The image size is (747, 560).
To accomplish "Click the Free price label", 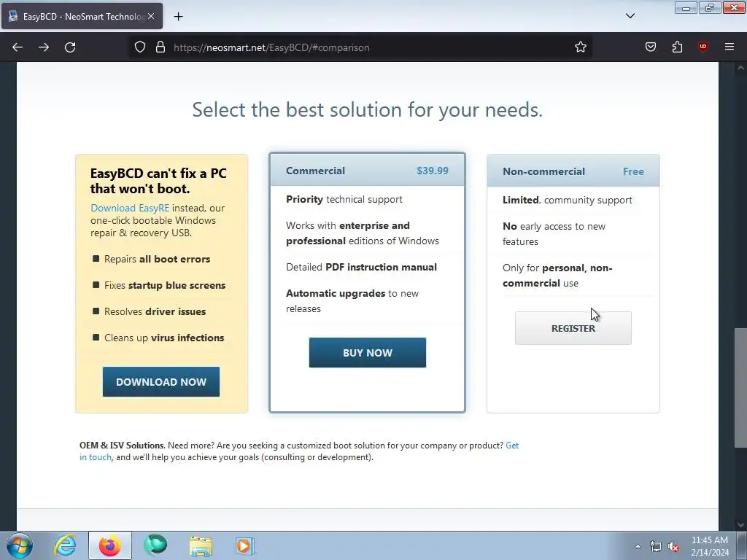I will click(x=634, y=171).
